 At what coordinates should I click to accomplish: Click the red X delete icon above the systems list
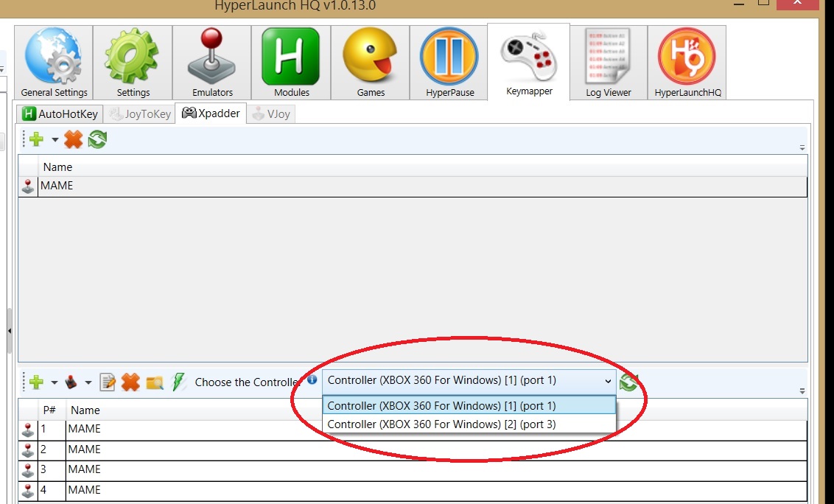point(74,139)
